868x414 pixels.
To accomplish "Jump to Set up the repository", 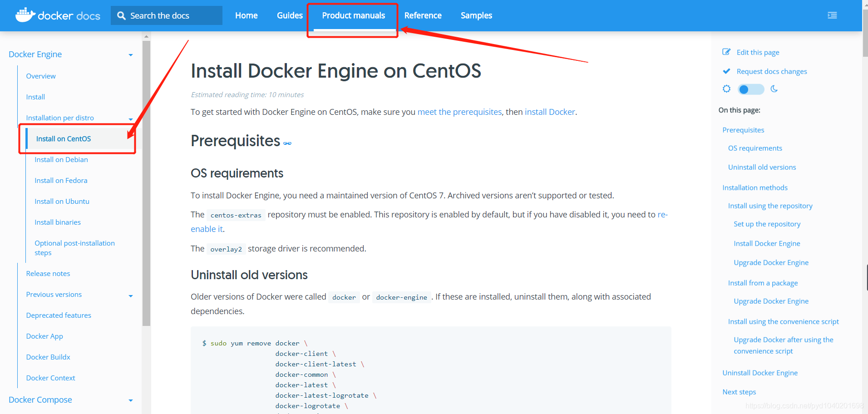I will tap(767, 224).
